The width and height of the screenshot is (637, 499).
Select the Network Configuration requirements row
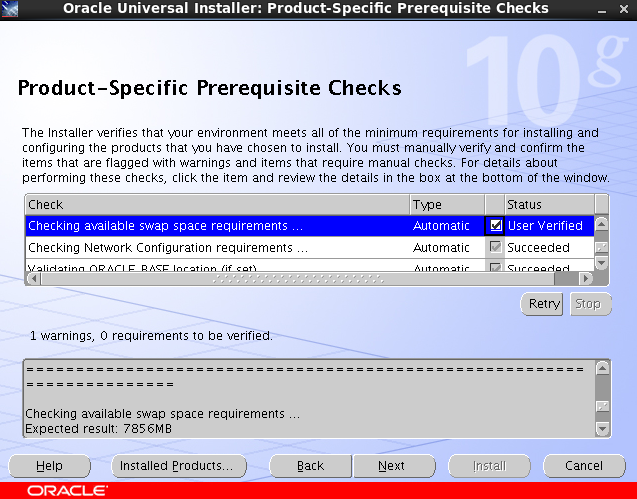310,247
